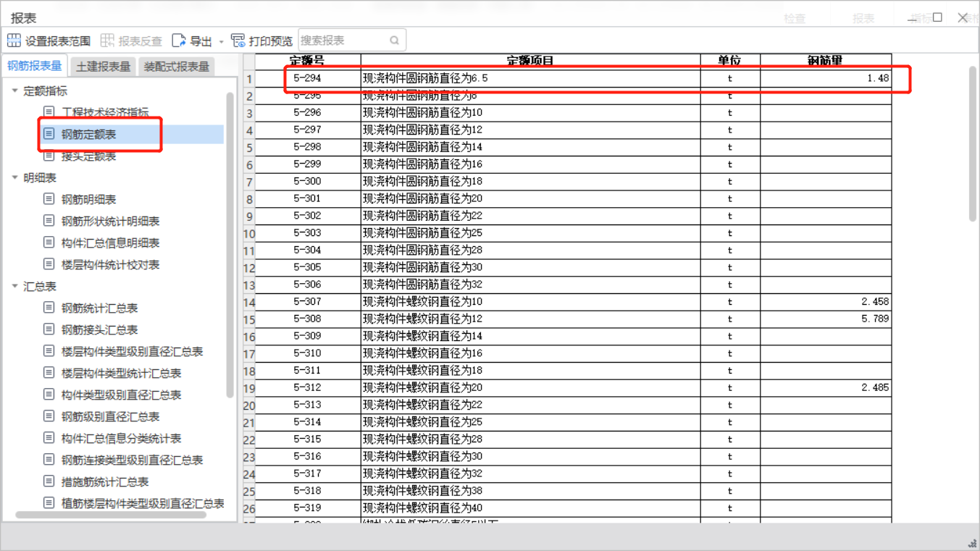Click document icon beside 钢筋接头汇总表
Image resolution: width=980 pixels, height=551 pixels.
[49, 329]
